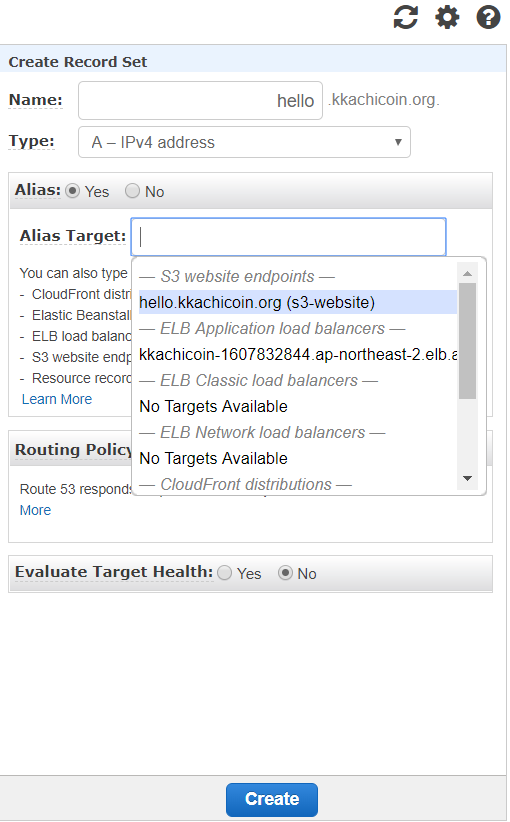Set Evaluate Target Health to No
510x822 pixels.
285,572
